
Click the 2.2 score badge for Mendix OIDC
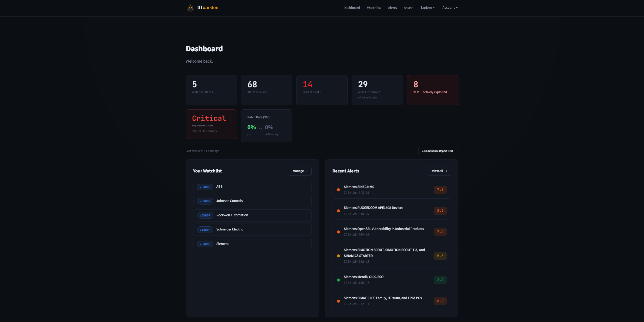click(x=440, y=280)
